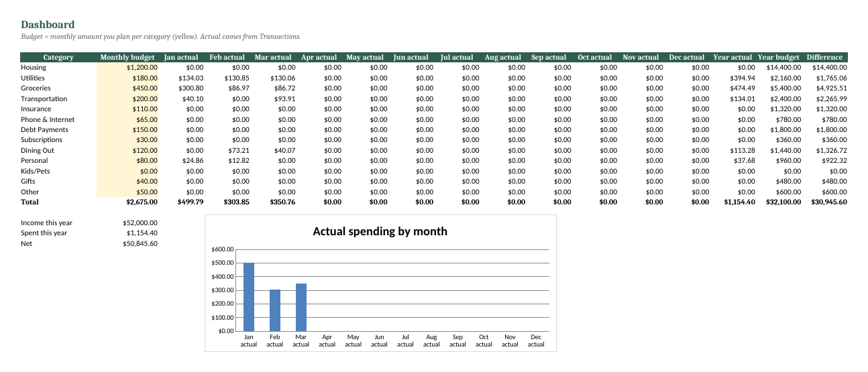The height and width of the screenshot is (372, 868).
Task: Select Transportation Mar actual value $93.91
Action: pos(284,99)
